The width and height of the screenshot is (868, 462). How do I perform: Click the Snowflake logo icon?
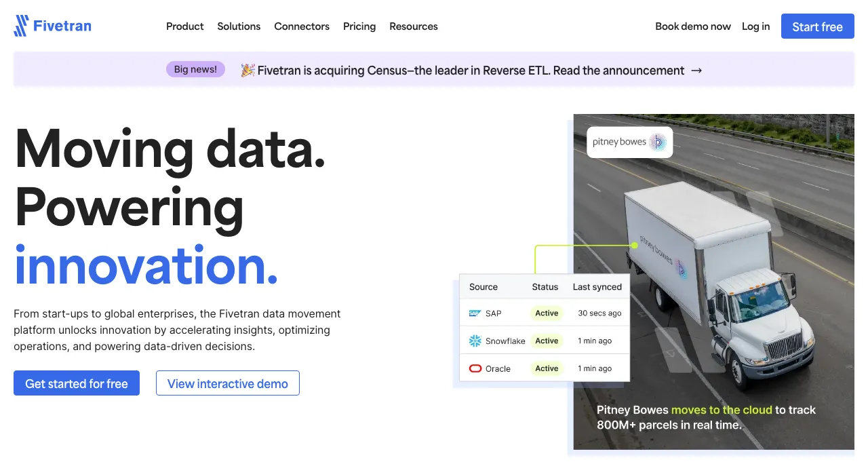[x=475, y=341]
